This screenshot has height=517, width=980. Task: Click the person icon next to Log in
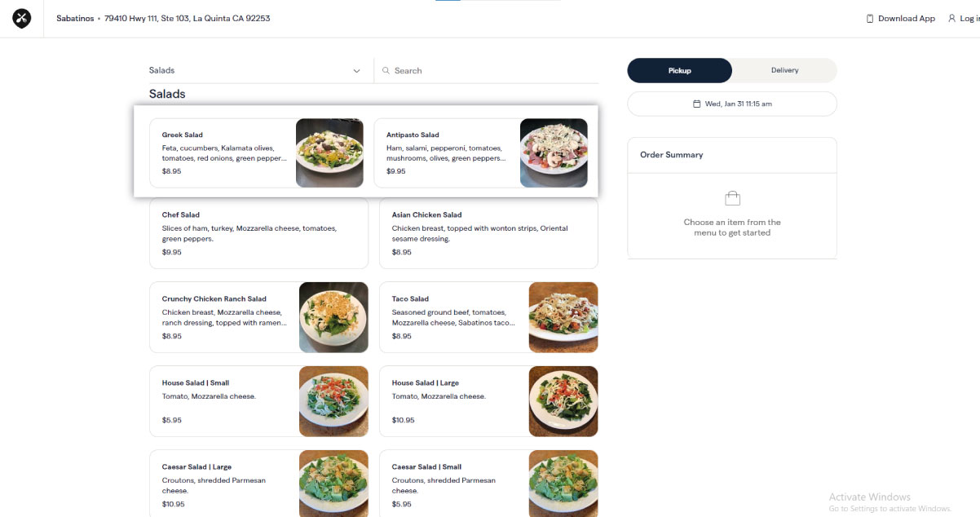pyautogui.click(x=952, y=18)
